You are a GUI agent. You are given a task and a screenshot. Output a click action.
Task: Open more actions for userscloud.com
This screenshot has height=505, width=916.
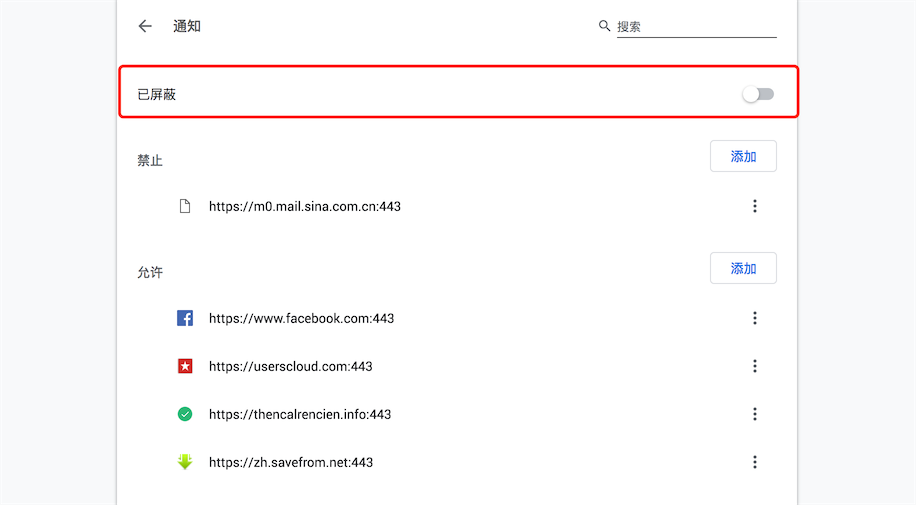coord(755,366)
